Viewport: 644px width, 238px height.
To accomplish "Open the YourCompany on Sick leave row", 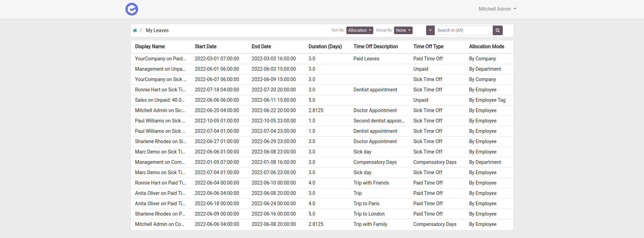I will tap(322, 79).
